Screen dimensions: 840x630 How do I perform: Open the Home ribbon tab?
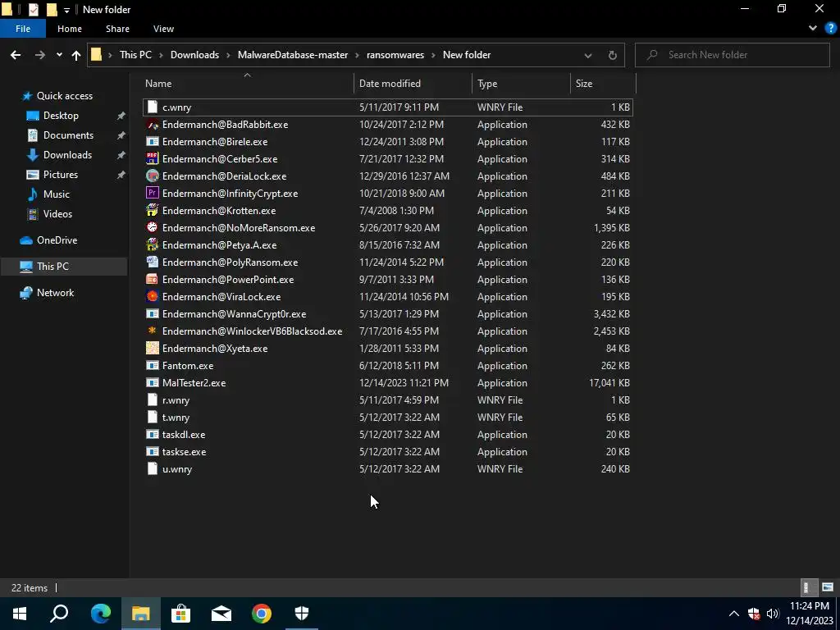[x=70, y=29]
